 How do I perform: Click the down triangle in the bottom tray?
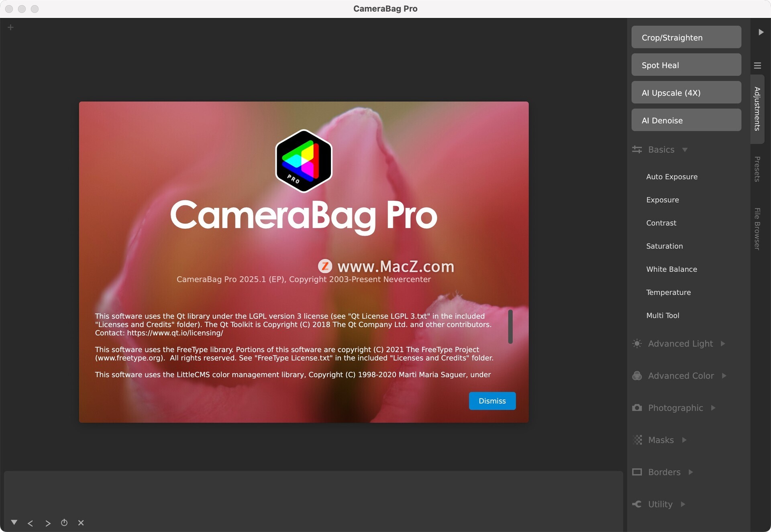click(14, 522)
